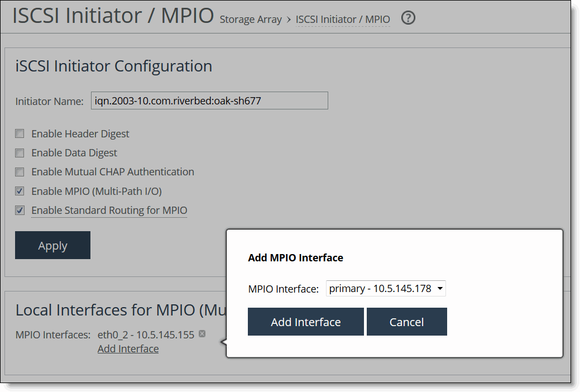Viewport: 580px width, 392px height.
Task: Open the Enable Standard Routing for MPIO tooltip link
Action: (109, 210)
